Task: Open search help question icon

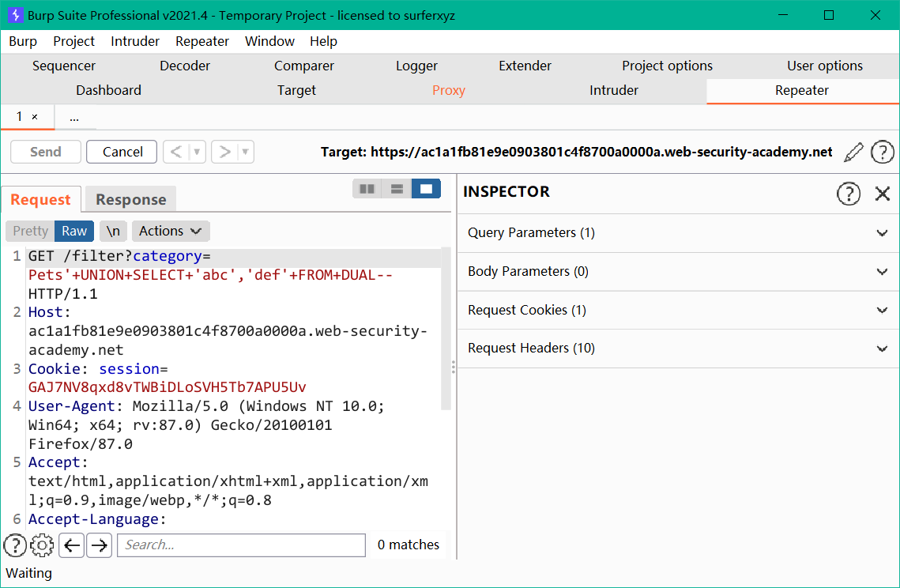Action: click(15, 545)
